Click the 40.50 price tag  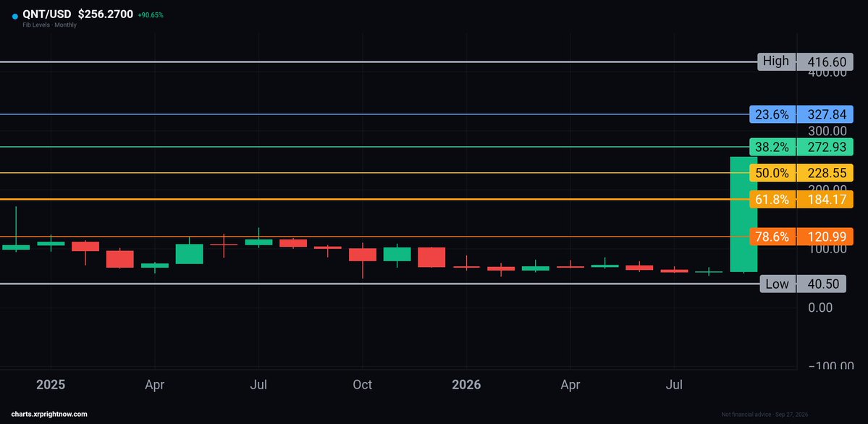point(822,284)
